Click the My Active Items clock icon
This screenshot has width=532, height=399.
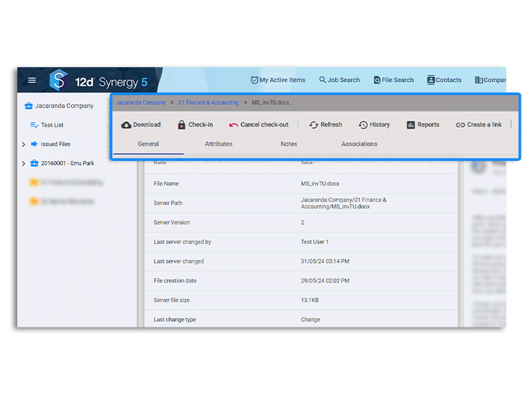(255, 80)
